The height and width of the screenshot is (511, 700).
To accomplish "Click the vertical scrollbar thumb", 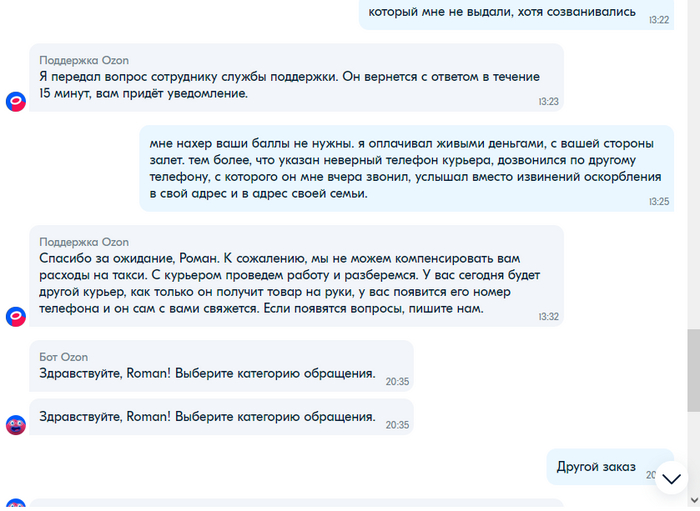I will (694, 370).
